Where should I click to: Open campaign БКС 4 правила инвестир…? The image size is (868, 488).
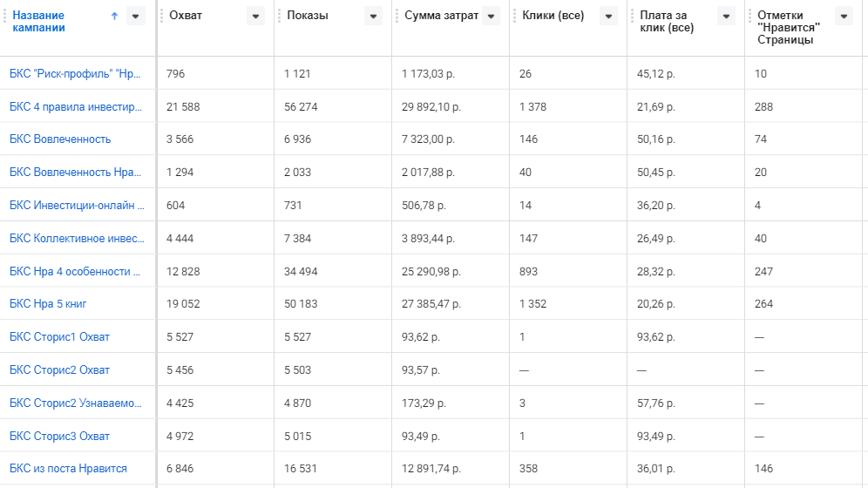[x=76, y=106]
